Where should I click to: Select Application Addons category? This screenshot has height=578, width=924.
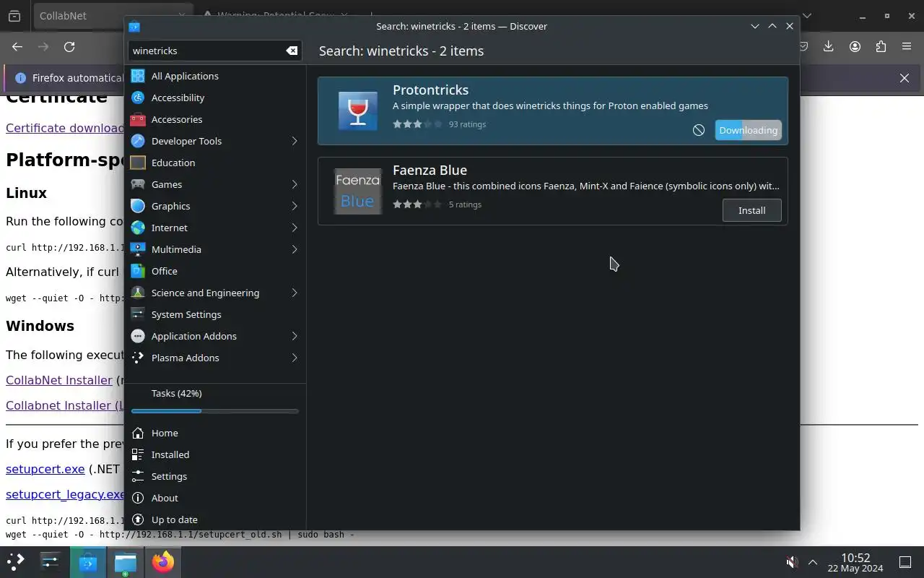(215, 336)
